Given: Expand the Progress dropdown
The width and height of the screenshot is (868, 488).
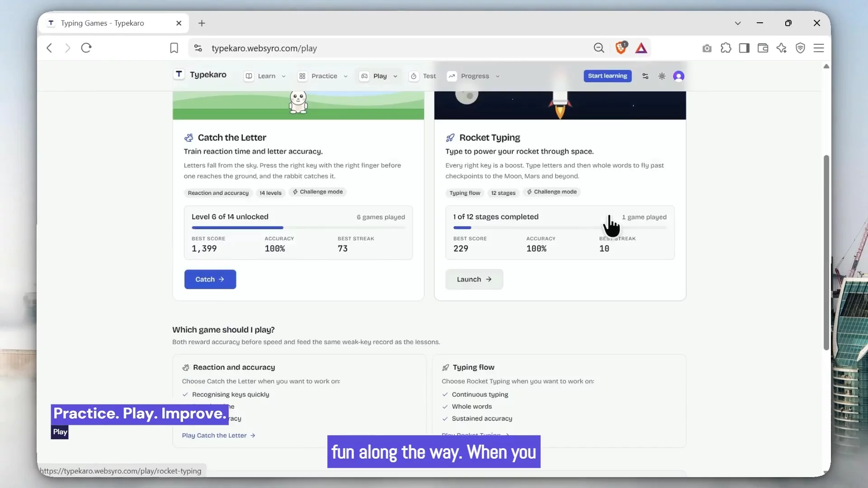Looking at the screenshot, I should [474, 76].
